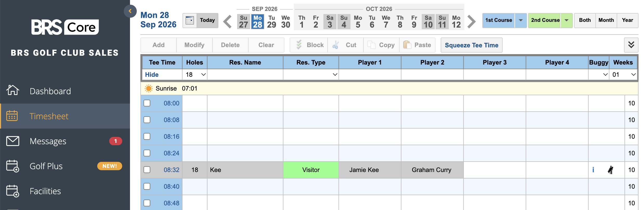Open the 1st Course dropdown arrow
The width and height of the screenshot is (644, 210).
tap(521, 20)
